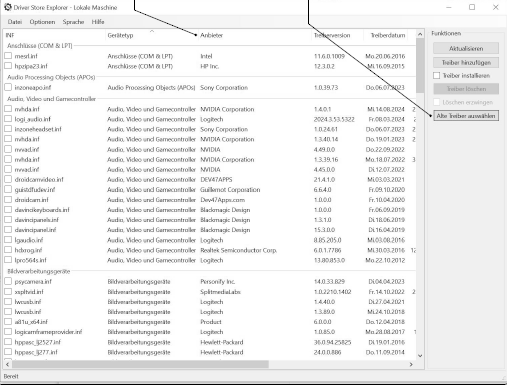Click the vertical scrollbar up arrow

coord(420,34)
